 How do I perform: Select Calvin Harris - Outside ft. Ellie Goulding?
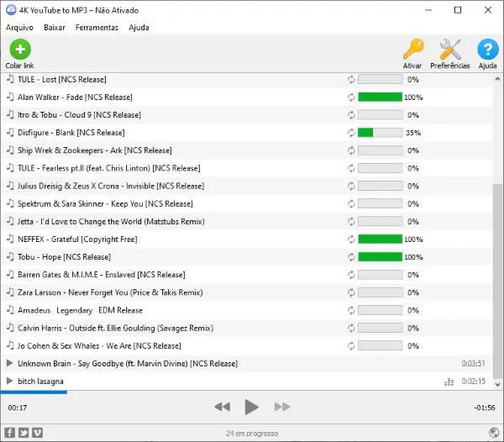pyautogui.click(x=247, y=328)
